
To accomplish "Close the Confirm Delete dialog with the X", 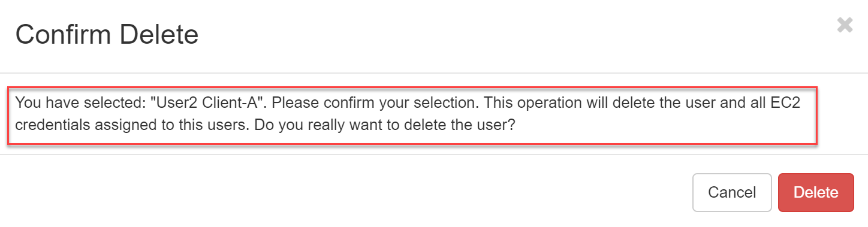I will (x=845, y=25).
